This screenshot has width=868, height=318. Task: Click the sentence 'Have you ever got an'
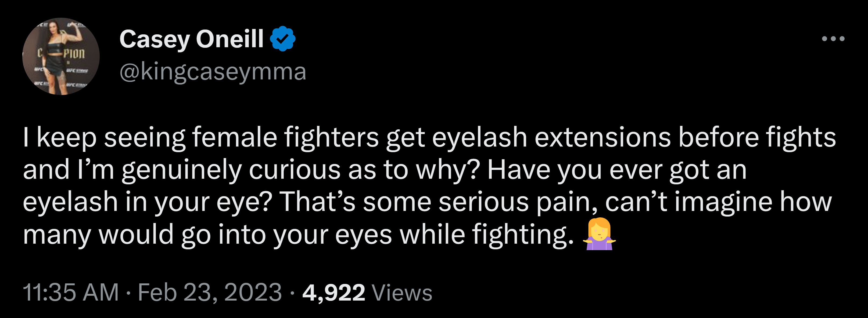[617, 170]
